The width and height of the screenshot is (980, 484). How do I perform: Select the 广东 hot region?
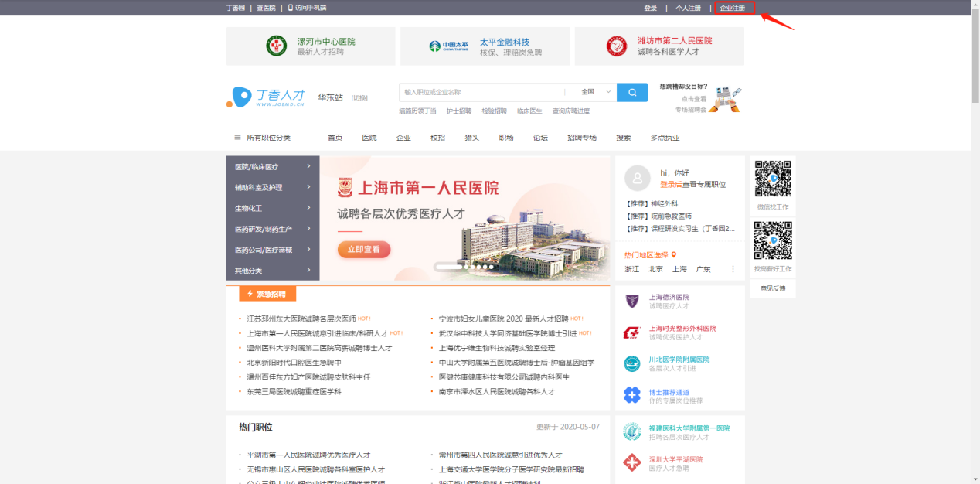[703, 269]
